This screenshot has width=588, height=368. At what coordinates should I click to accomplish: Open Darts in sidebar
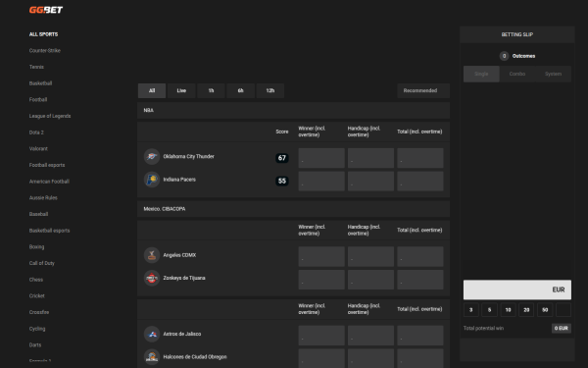[35, 344]
